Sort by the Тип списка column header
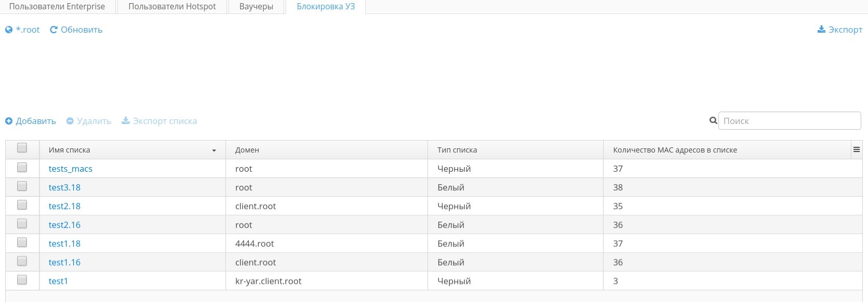The width and height of the screenshot is (868, 302). tap(457, 150)
